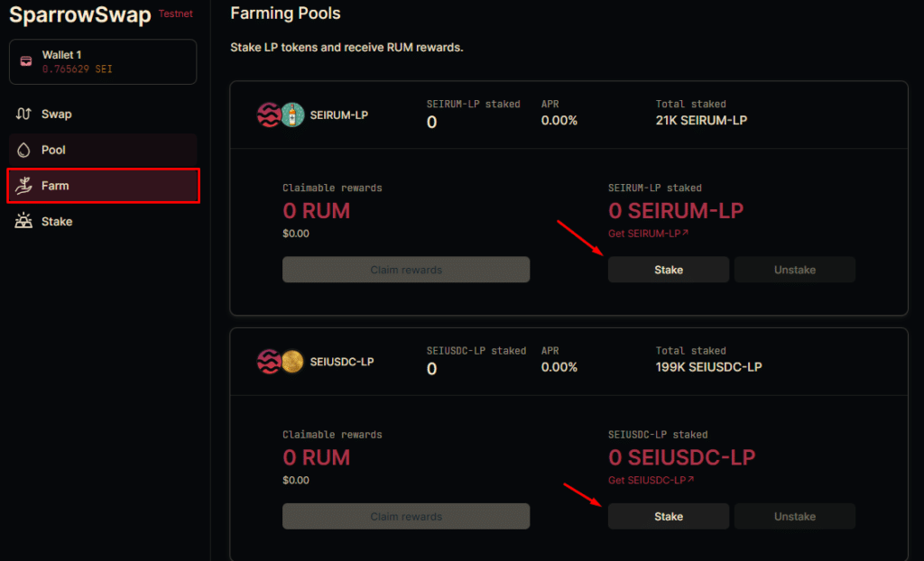Stake tokens in the SEIUSDC-LP pool
Screen dimensions: 924x561
coord(669,516)
